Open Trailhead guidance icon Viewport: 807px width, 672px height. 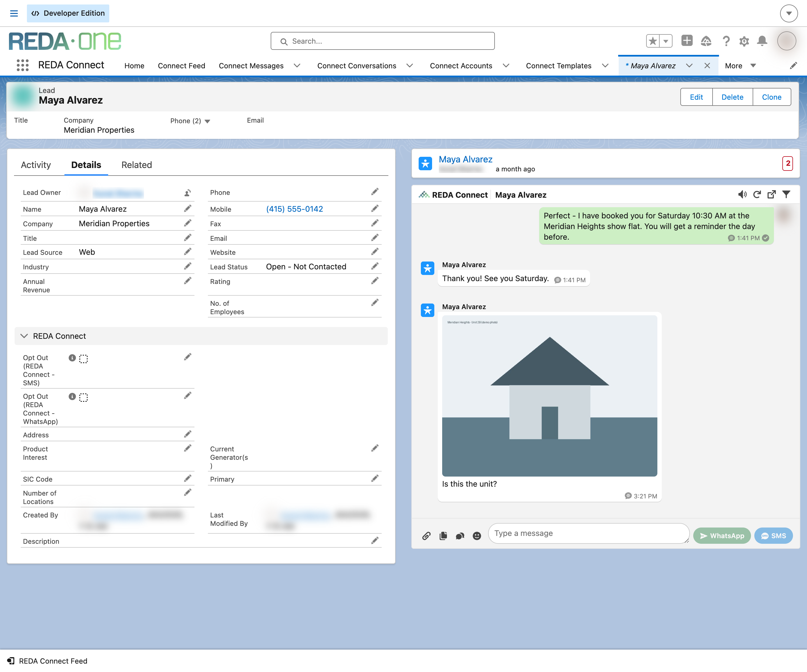click(x=706, y=41)
